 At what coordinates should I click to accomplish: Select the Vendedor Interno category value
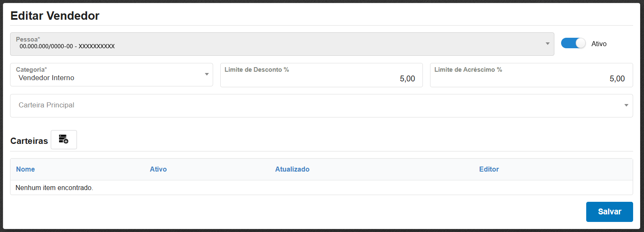pos(46,78)
